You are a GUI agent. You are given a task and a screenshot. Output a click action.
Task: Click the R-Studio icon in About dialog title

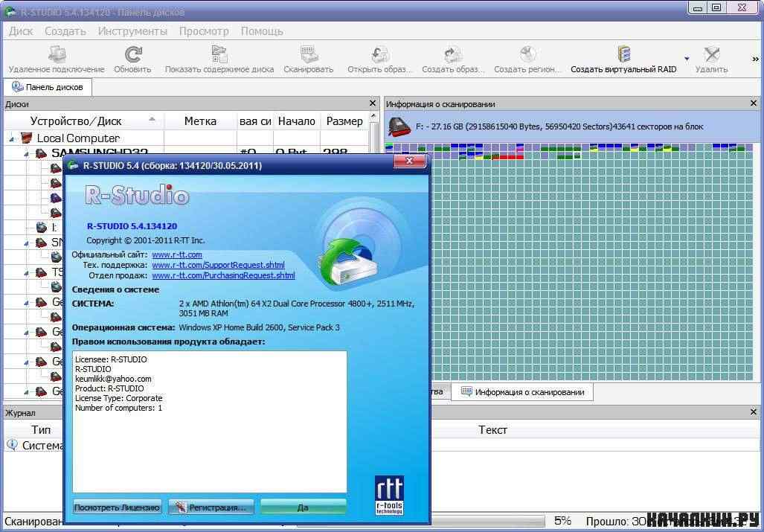(x=74, y=166)
